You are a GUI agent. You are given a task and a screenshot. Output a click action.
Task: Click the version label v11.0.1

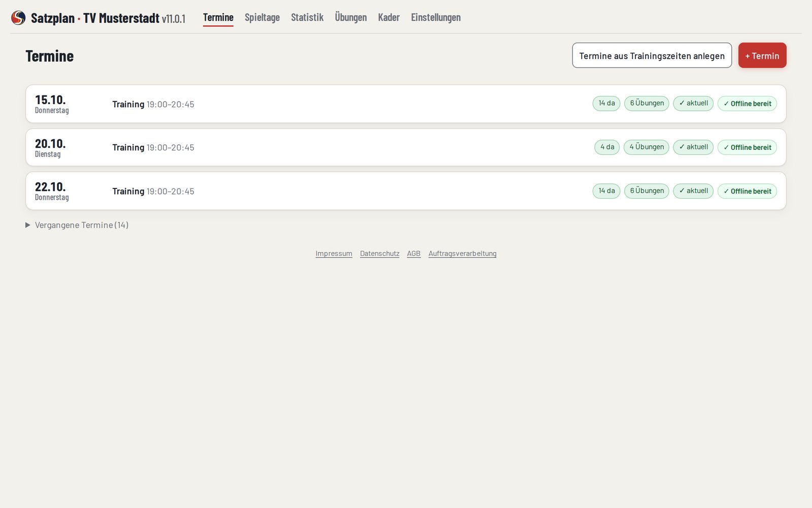pyautogui.click(x=174, y=19)
